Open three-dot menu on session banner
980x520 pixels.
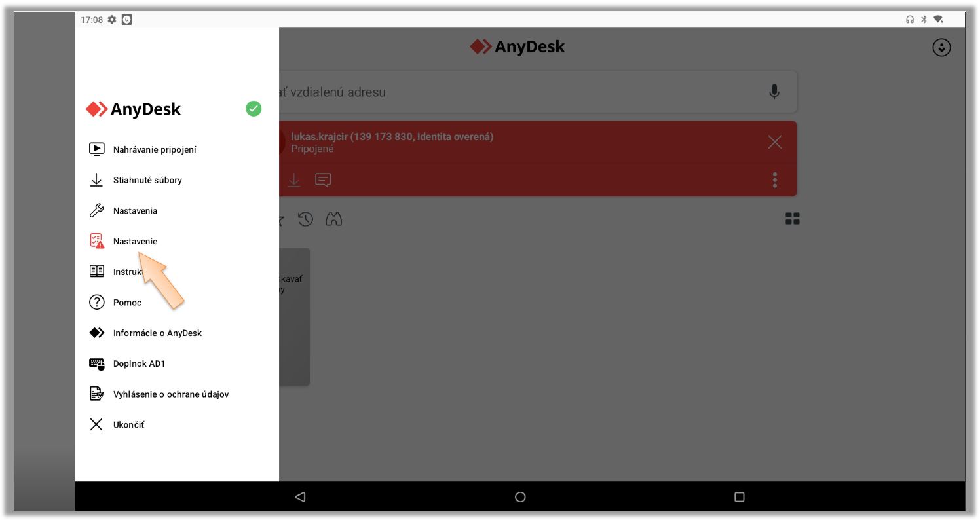775,179
